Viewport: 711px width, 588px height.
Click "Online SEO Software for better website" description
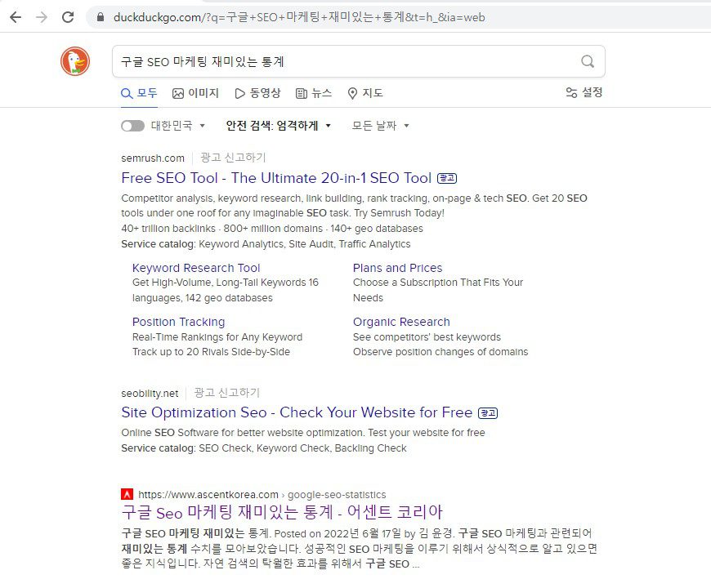[303, 433]
